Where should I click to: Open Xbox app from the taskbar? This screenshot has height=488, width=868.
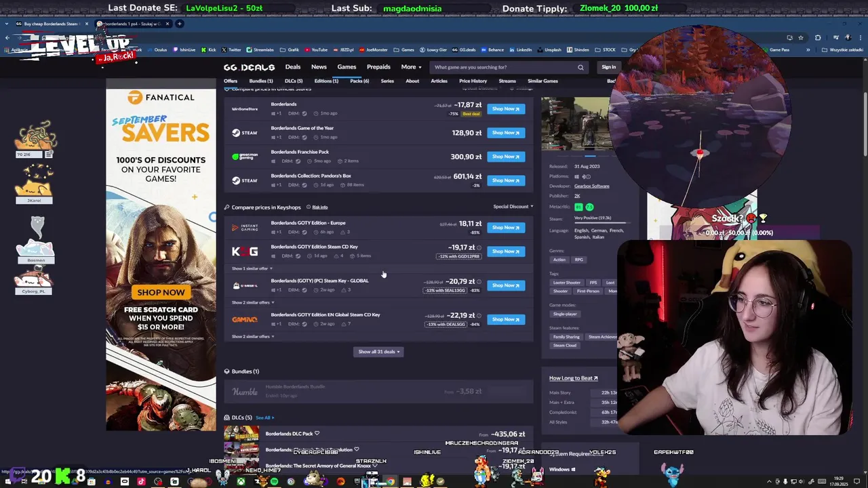(241, 481)
